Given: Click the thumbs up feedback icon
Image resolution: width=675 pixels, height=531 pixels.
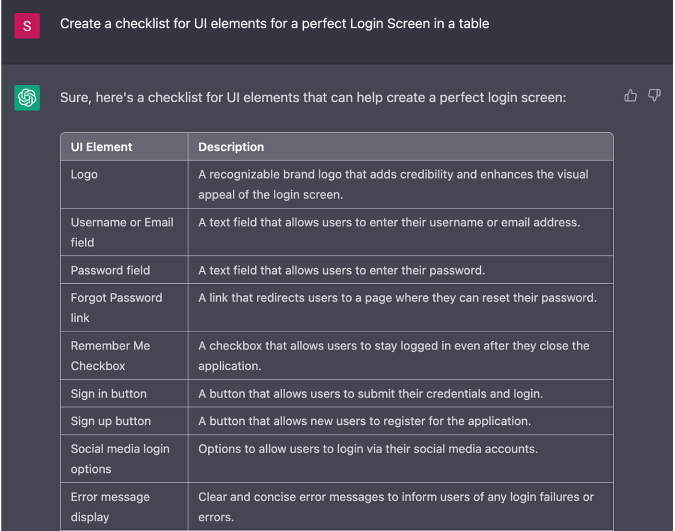Looking at the screenshot, I should click(631, 96).
